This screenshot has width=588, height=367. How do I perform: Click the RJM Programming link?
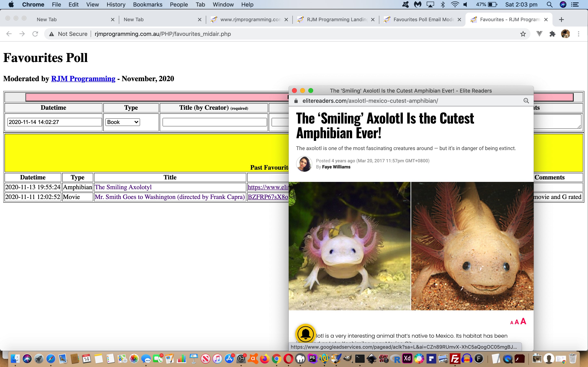[83, 79]
